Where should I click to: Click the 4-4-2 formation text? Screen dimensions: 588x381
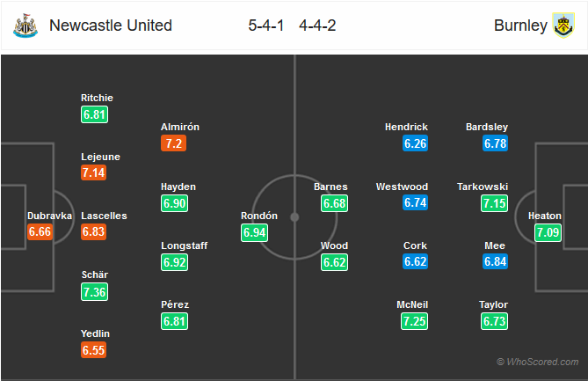click(317, 26)
